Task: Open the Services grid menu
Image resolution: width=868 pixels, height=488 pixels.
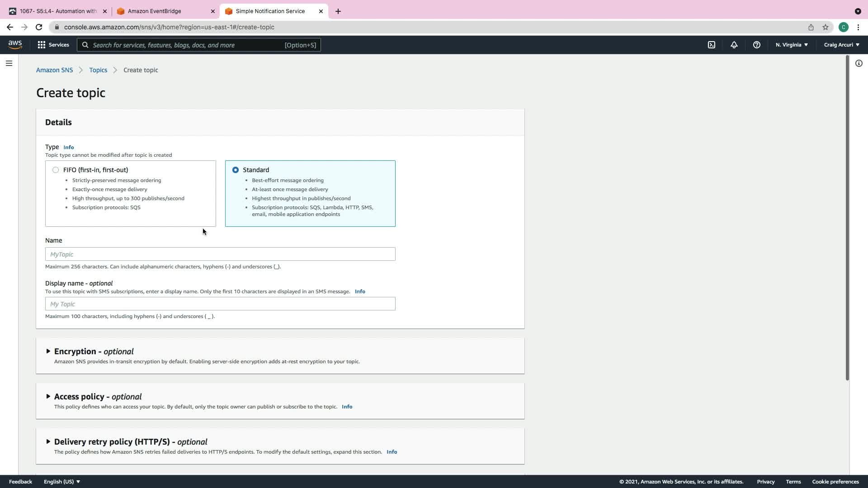Action: click(53, 45)
